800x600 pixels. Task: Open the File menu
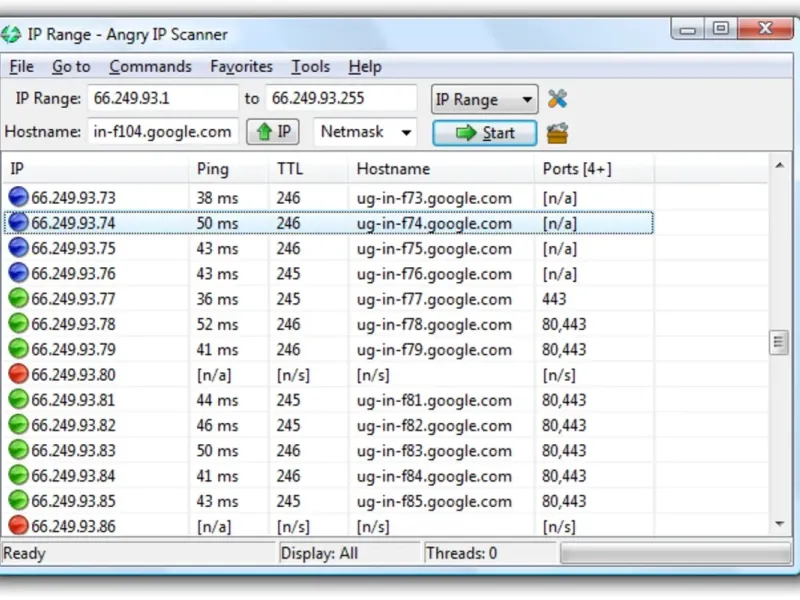point(21,66)
